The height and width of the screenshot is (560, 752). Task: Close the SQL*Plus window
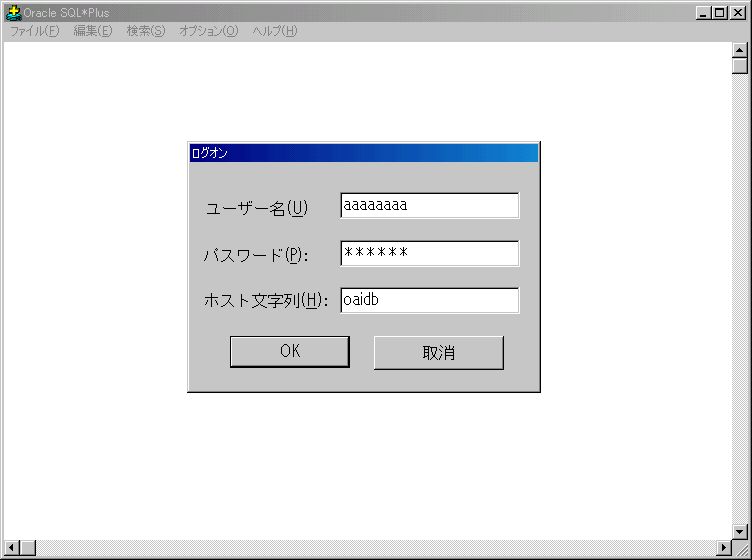point(738,13)
